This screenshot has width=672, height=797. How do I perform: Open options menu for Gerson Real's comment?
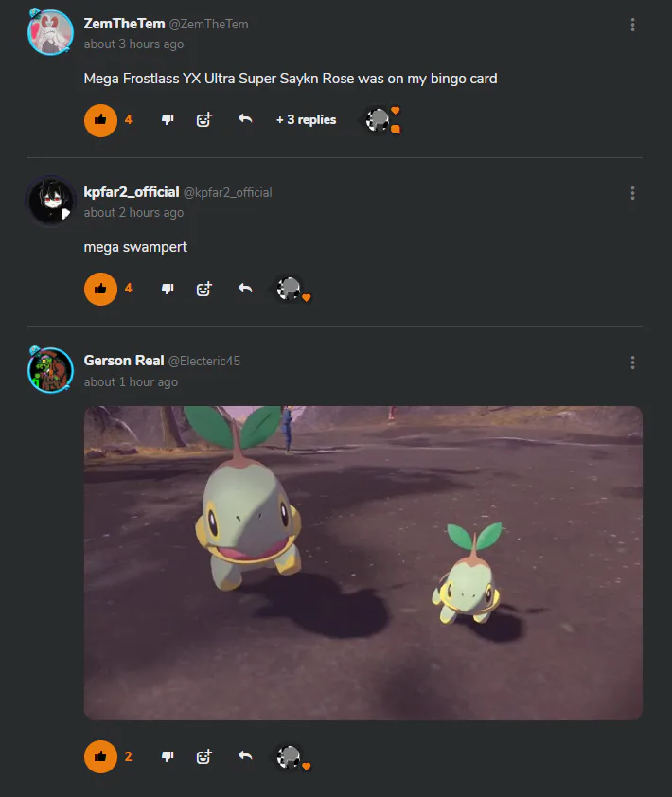click(x=632, y=363)
